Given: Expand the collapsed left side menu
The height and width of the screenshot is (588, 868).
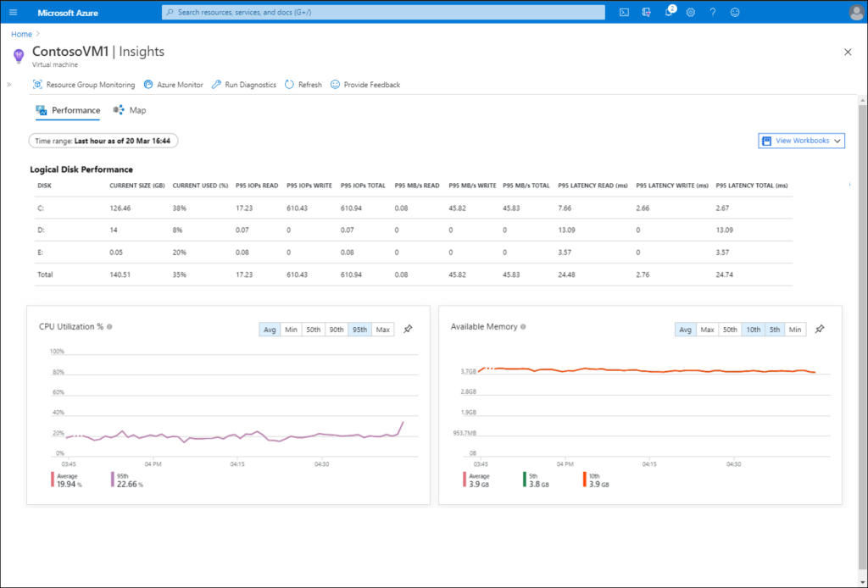Looking at the screenshot, I should [8, 85].
